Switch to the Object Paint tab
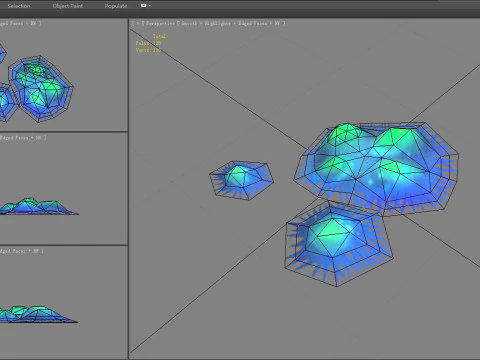The height and width of the screenshot is (360, 480). point(68,6)
